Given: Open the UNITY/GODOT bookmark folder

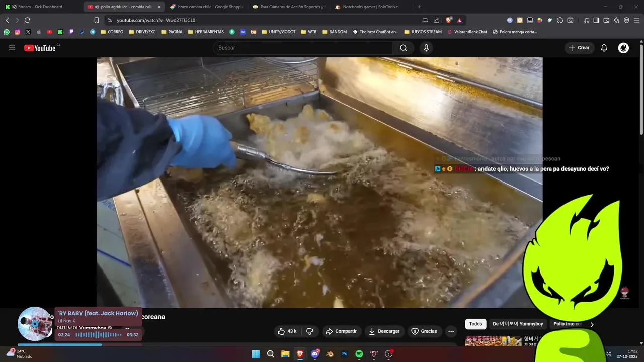Looking at the screenshot, I should pyautogui.click(x=279, y=32).
